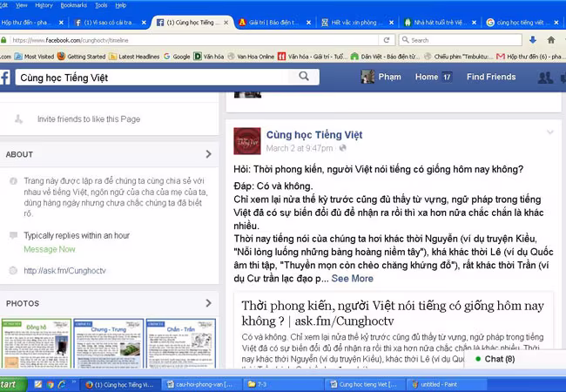This screenshot has height=392, width=566.
Task: Open the ask.fm/Cunghoctv link in About
Action: point(65,270)
